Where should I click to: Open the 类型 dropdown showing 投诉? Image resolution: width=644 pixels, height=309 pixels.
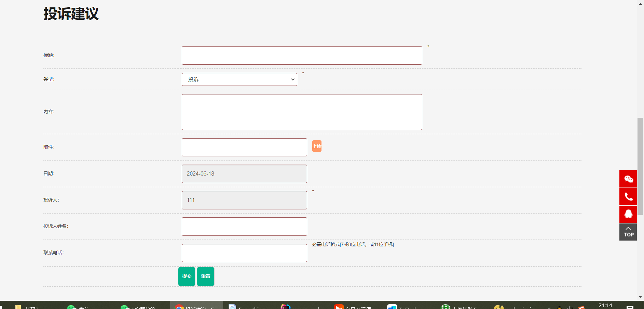239,79
